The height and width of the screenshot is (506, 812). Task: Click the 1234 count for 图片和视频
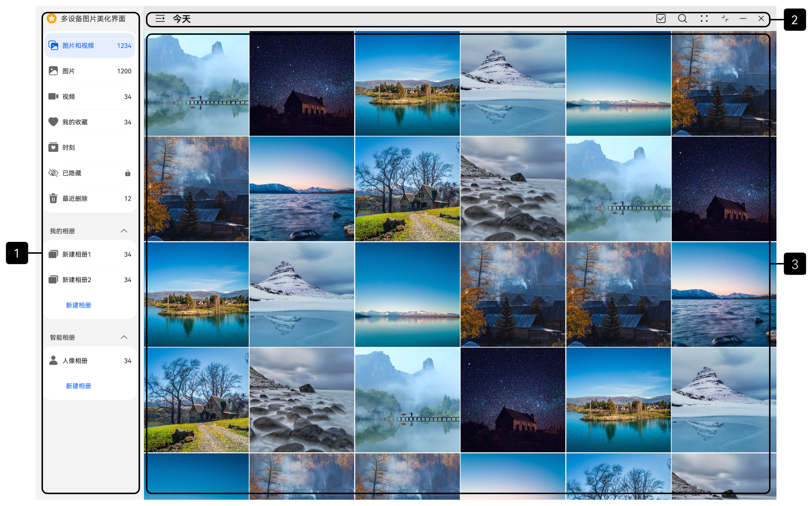point(124,46)
